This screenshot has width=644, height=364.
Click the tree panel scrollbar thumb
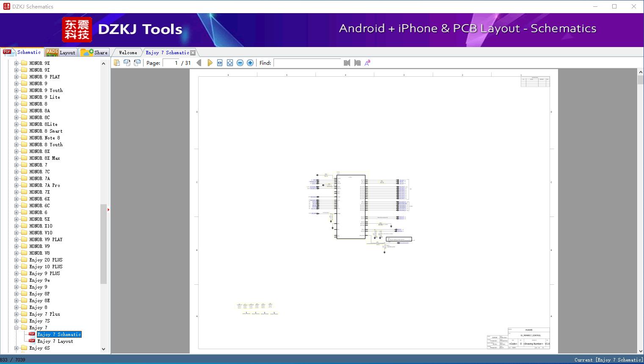coord(103,244)
